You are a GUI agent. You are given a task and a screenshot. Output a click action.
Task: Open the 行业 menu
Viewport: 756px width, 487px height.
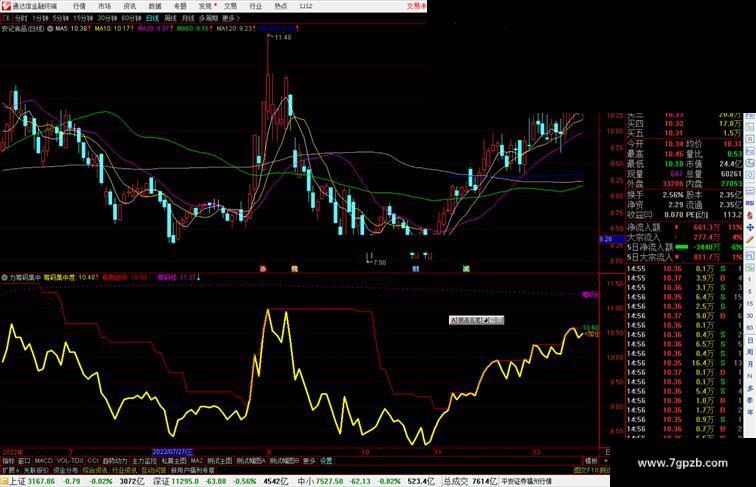[256, 6]
